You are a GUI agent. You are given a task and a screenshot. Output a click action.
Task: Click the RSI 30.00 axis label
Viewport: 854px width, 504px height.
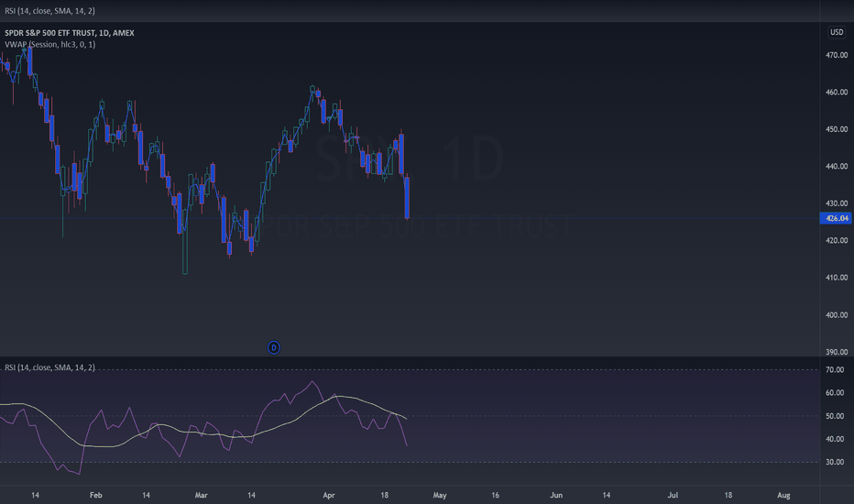tap(835, 462)
